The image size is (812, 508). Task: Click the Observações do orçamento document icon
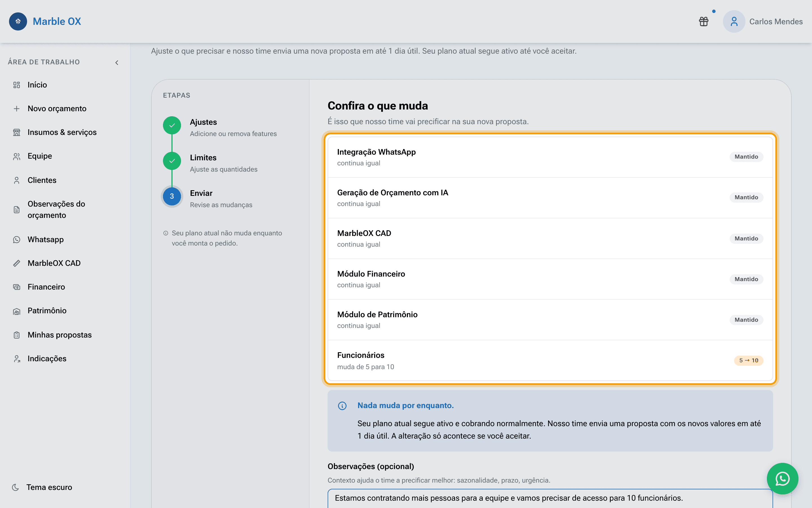coord(16,210)
